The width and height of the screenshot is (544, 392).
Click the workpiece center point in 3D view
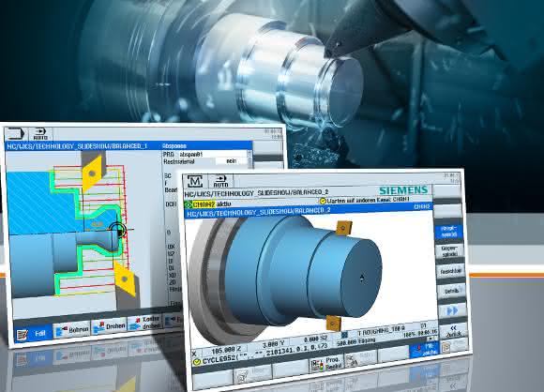click(x=362, y=278)
